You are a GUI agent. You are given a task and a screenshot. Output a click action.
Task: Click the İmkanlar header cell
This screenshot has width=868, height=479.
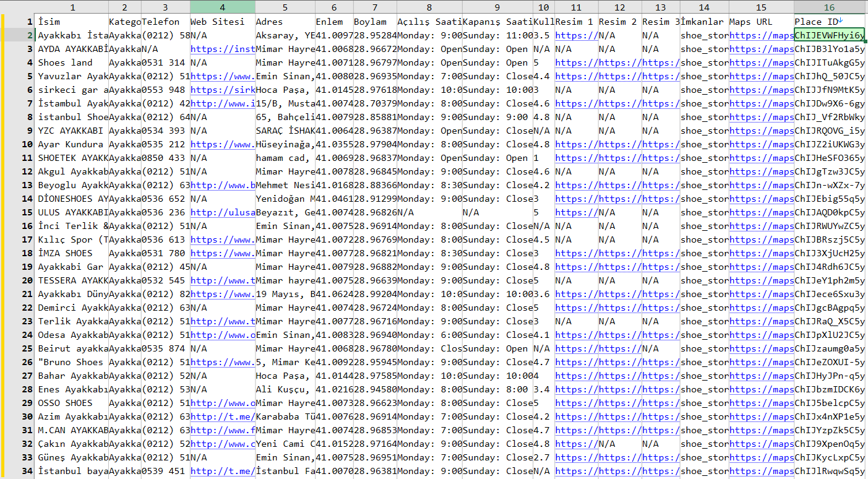704,22
